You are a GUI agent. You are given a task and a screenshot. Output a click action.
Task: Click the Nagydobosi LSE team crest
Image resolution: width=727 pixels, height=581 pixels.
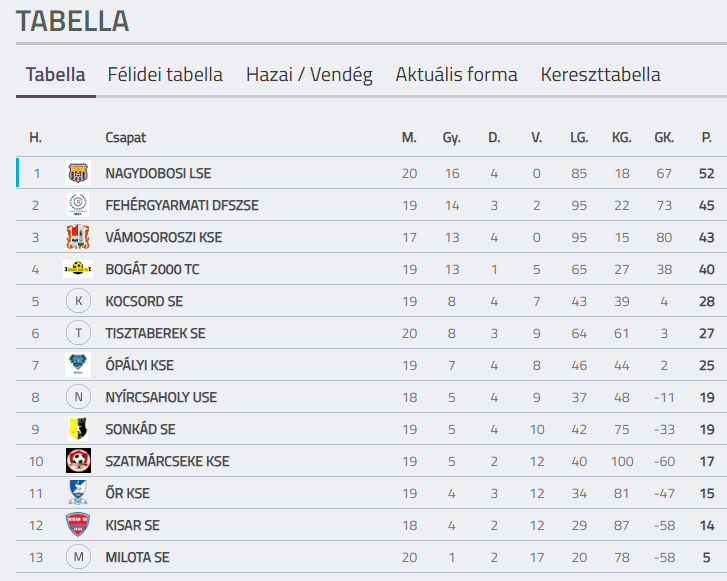pos(78,173)
